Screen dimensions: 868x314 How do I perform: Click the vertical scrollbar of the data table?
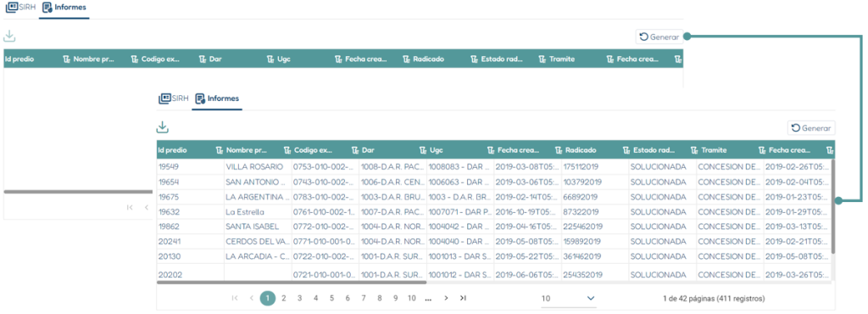point(833,206)
